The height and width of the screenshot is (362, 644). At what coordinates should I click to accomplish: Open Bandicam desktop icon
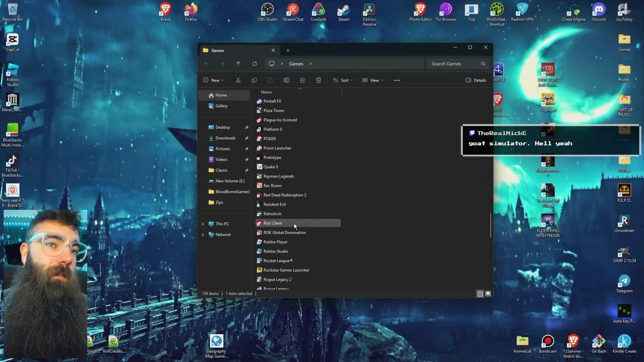(x=547, y=344)
